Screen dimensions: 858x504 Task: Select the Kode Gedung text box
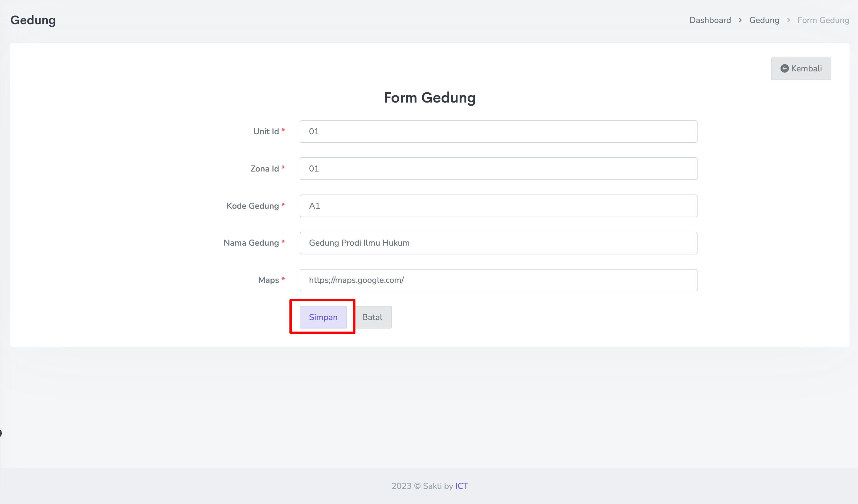498,206
